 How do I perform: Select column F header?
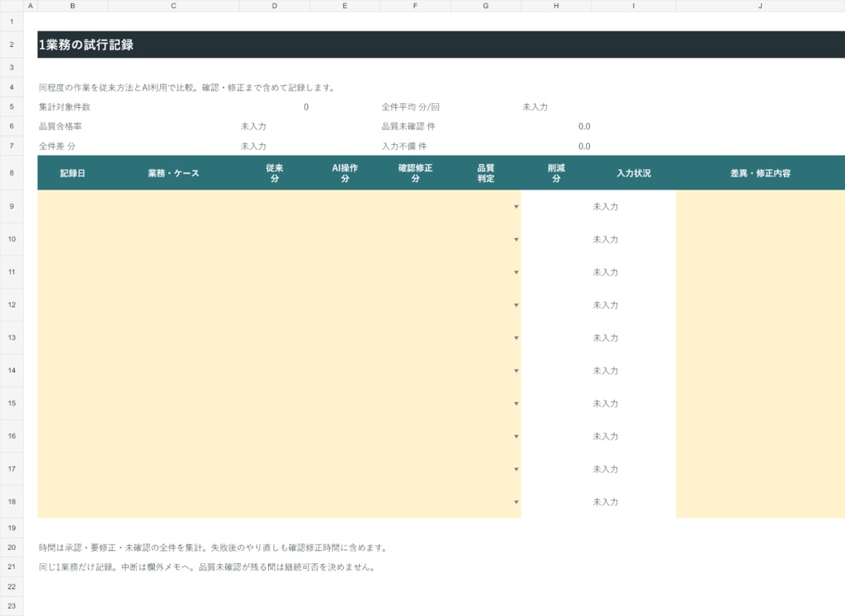[x=415, y=6]
